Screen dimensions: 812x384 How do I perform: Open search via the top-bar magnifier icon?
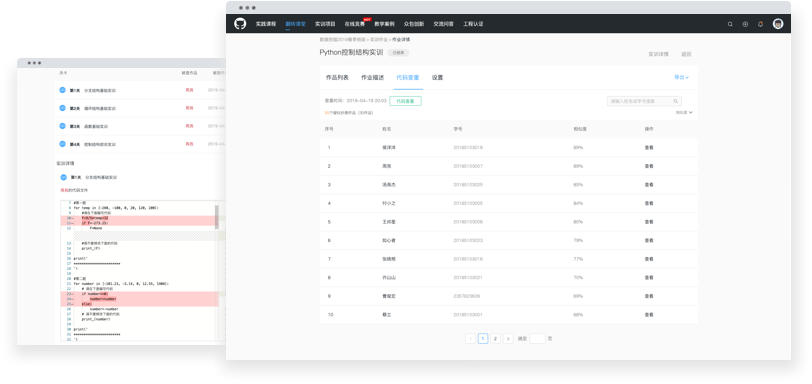tap(730, 24)
